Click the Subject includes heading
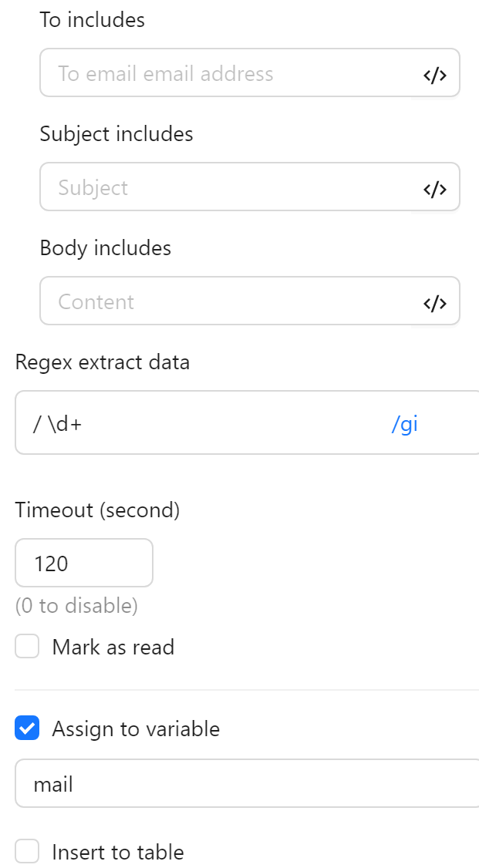This screenshot has width=479, height=868. point(116,133)
